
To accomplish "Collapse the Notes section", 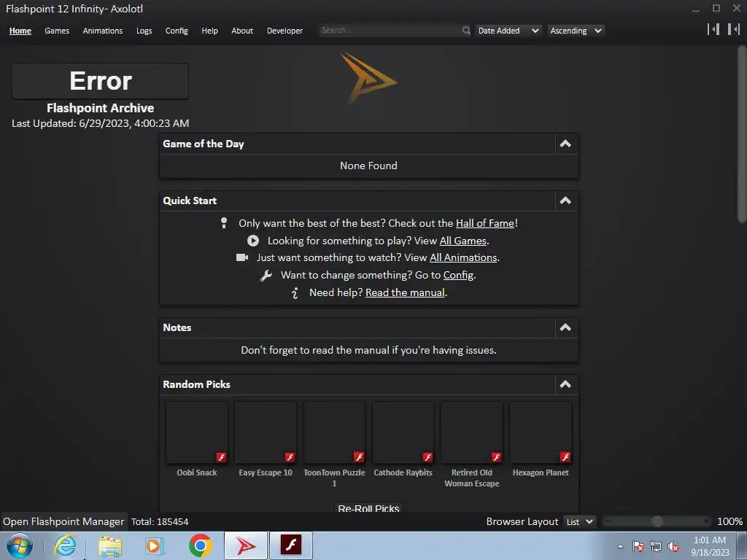I will click(x=565, y=327).
